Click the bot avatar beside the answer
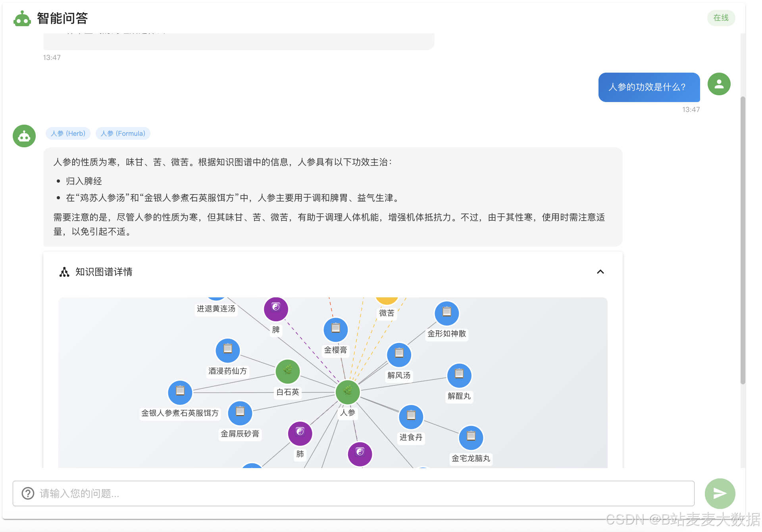This screenshot has height=532, width=762. click(24, 136)
